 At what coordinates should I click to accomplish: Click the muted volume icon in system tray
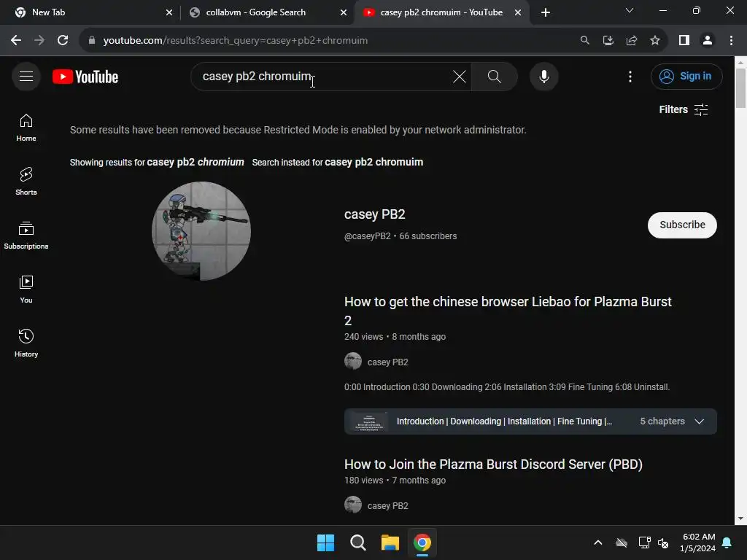[663, 542]
